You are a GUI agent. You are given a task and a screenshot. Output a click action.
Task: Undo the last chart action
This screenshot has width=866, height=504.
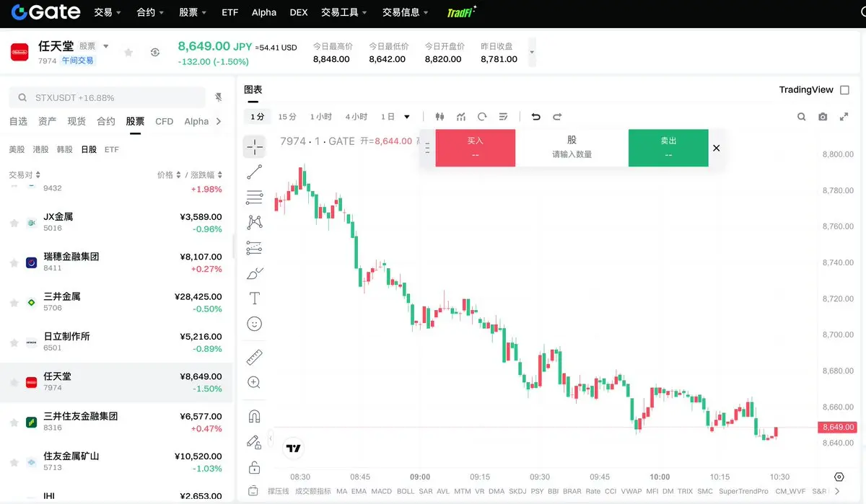pos(535,117)
